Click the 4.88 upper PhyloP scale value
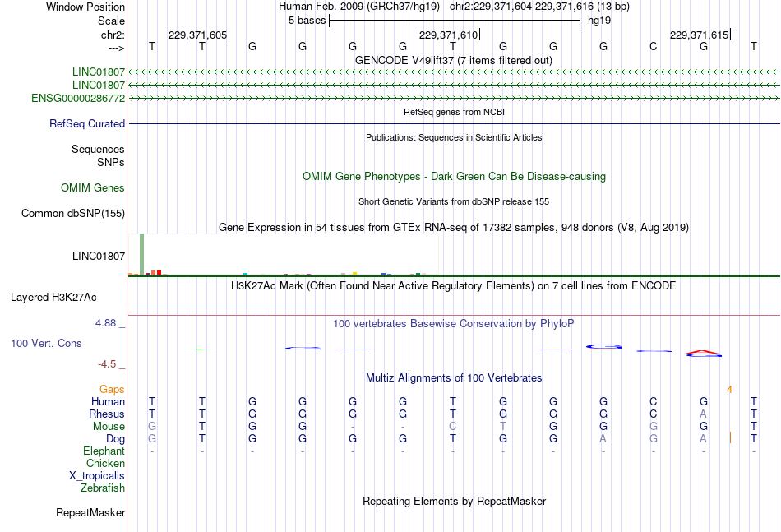 105,323
